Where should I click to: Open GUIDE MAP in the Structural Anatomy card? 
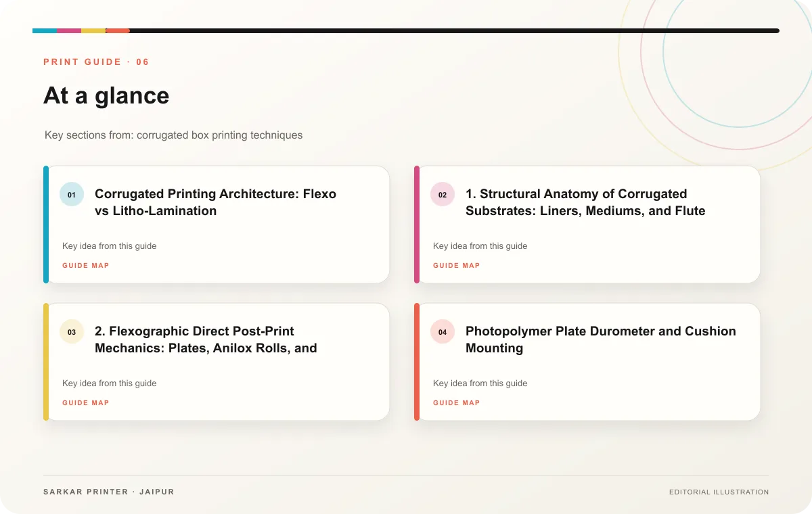click(457, 266)
